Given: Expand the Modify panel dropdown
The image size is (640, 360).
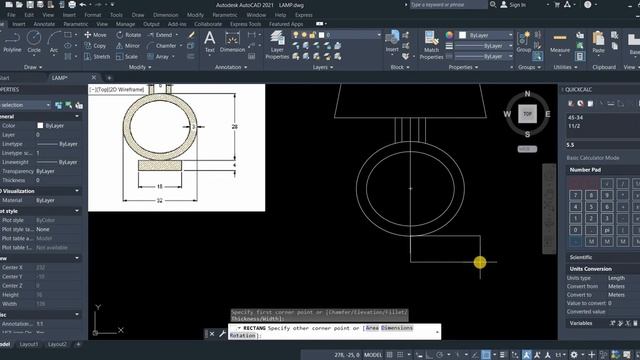Looking at the screenshot, I should 140,67.
